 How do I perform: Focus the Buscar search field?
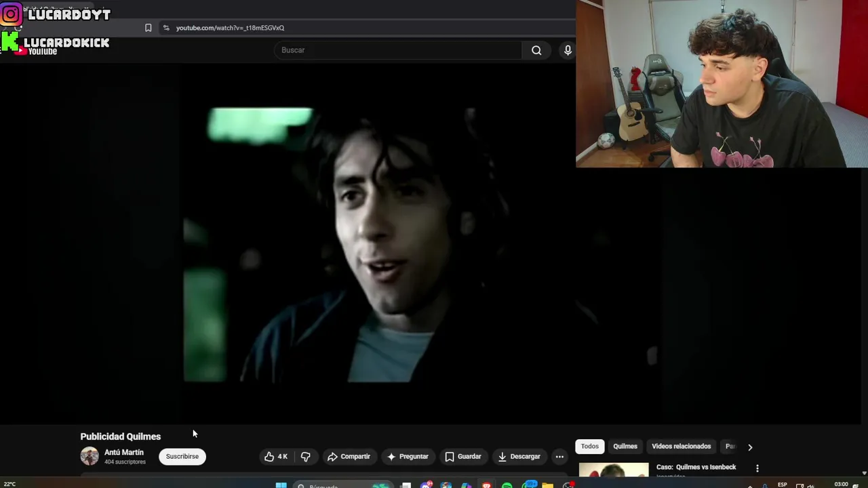[x=398, y=50]
